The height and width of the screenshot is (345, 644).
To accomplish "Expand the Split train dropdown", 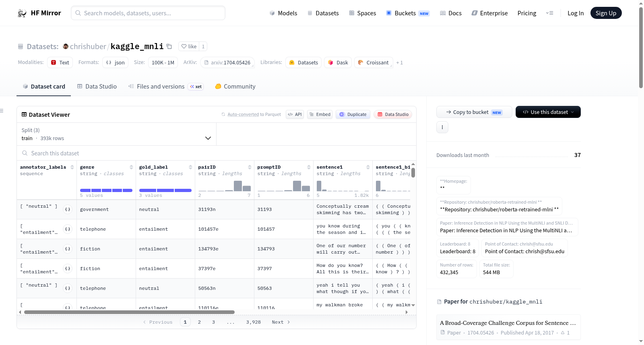I will (x=116, y=134).
